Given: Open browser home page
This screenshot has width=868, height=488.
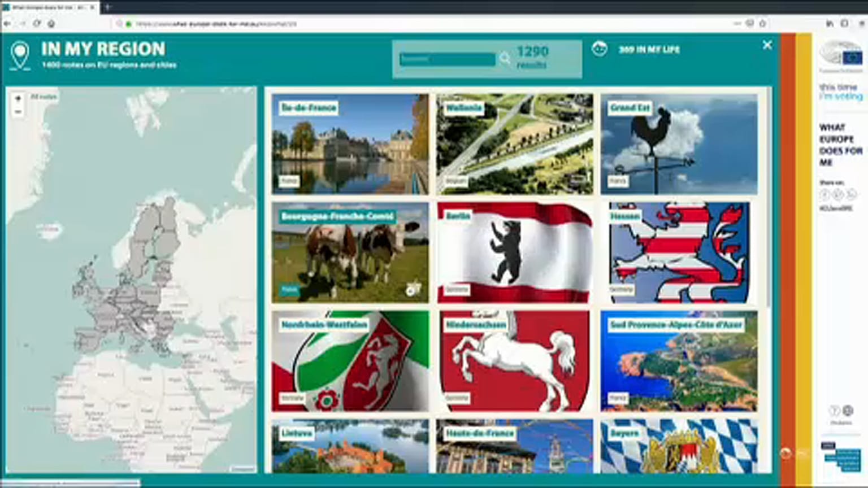Looking at the screenshot, I should click(51, 24).
